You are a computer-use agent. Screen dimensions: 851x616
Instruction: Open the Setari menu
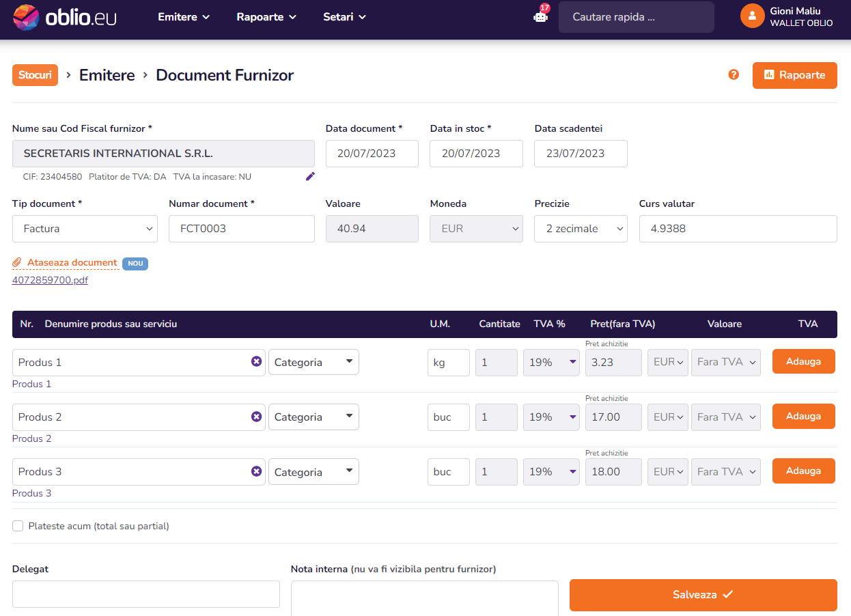pos(344,17)
